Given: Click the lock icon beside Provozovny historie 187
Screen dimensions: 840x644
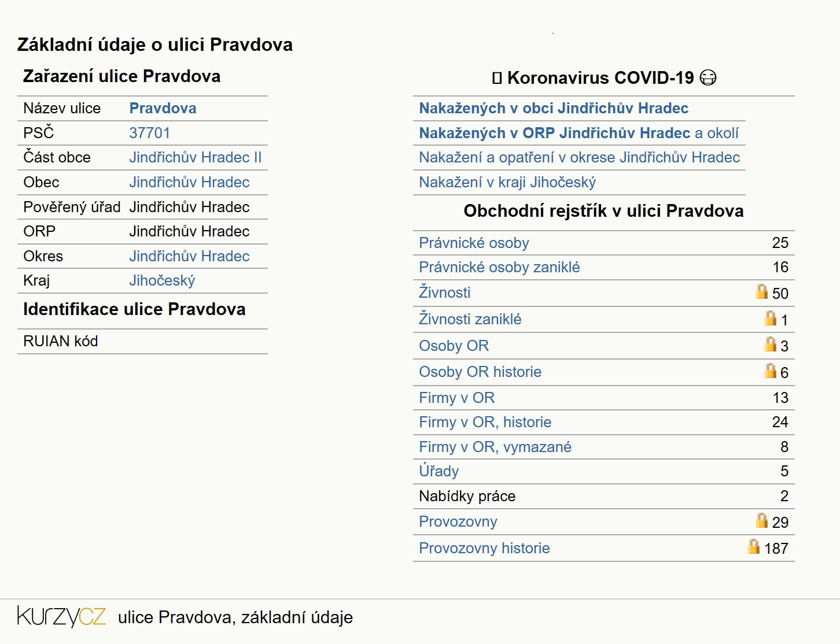Looking at the screenshot, I should coord(754,546).
